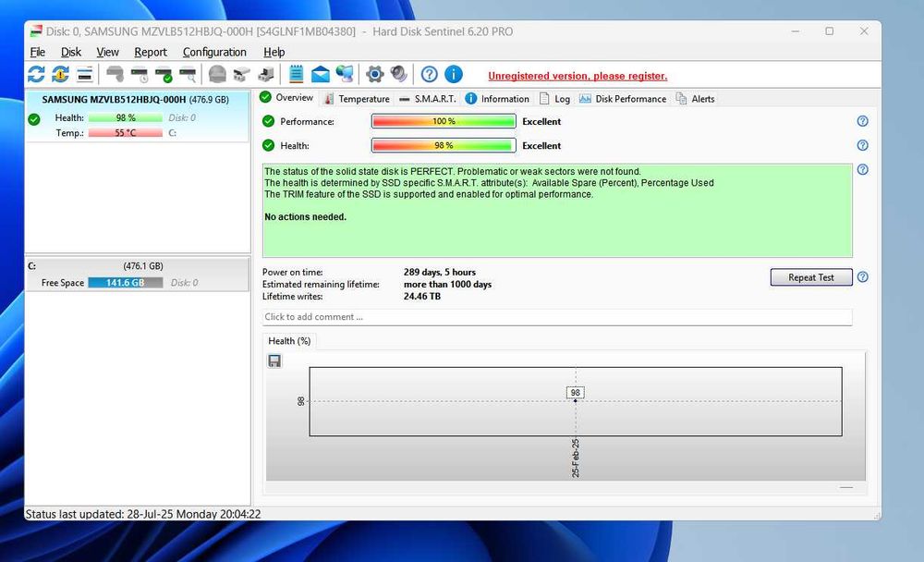Switch to the Log tab
The height and width of the screenshot is (562, 924).
click(555, 99)
